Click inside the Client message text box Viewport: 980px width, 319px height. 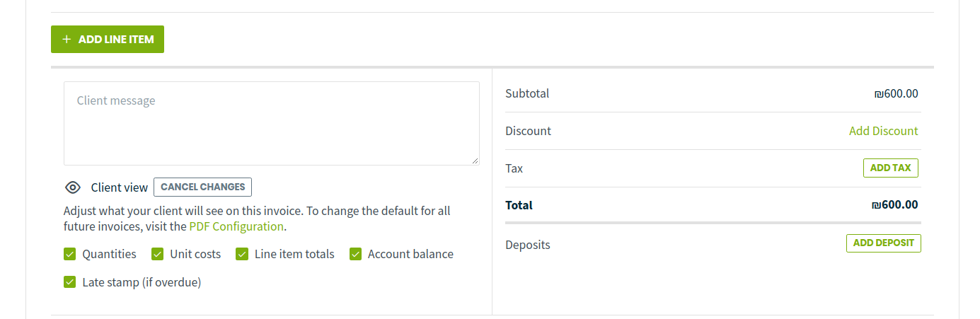271,124
